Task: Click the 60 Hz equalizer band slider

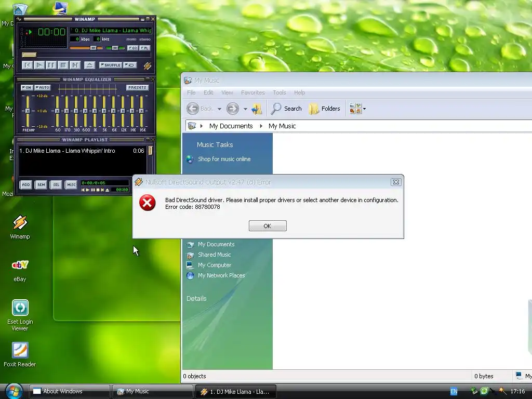Action: click(57, 111)
